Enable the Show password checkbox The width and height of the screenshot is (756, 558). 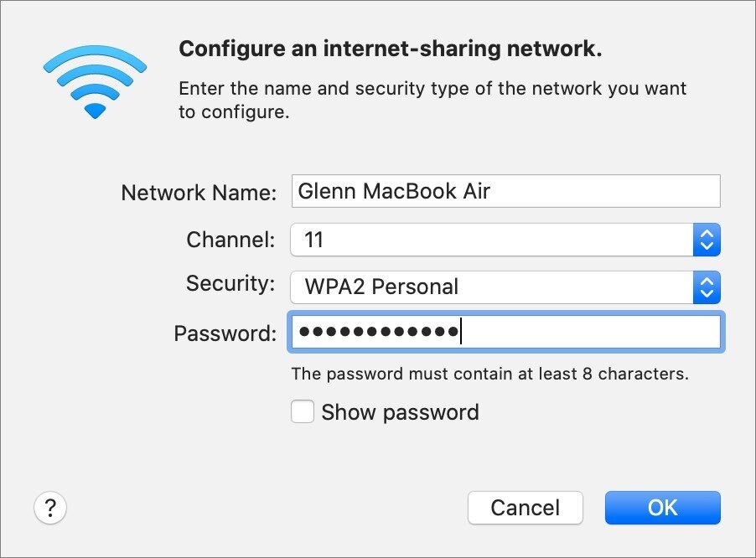pos(303,411)
